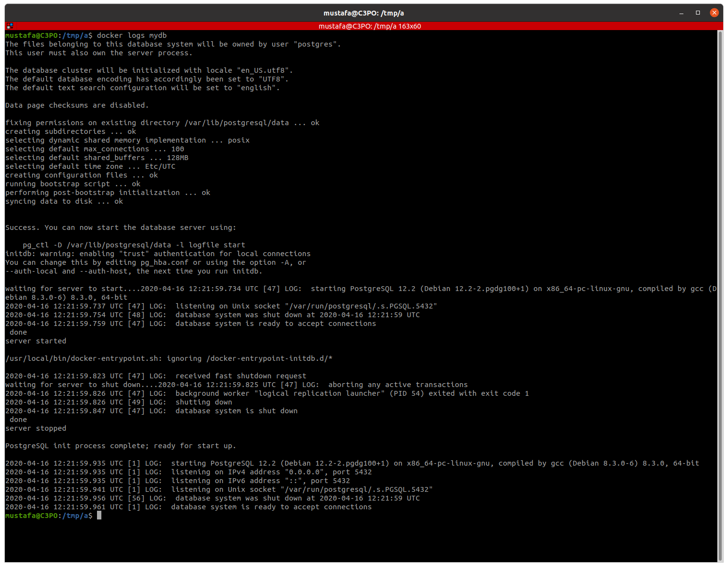This screenshot has width=728, height=567.
Task: Click the 'pg_ctl -D /var/lib/postgresql/data -l logfile start' line
Action: pyautogui.click(x=134, y=245)
